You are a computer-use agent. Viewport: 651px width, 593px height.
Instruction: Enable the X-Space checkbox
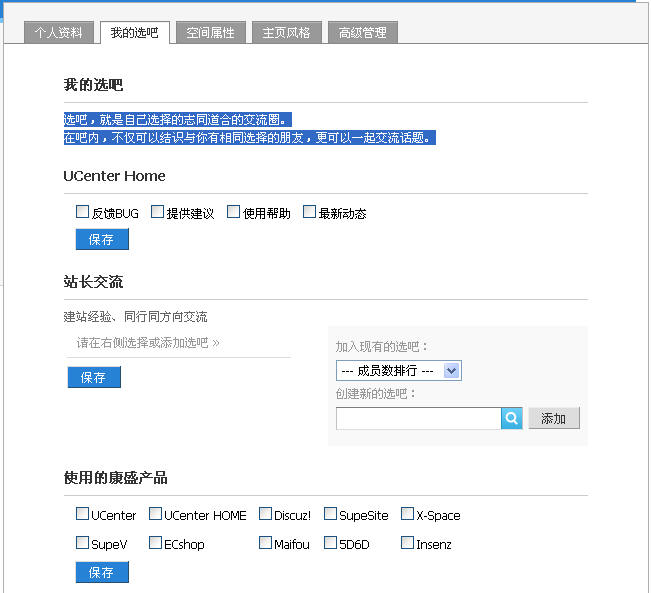tap(408, 514)
